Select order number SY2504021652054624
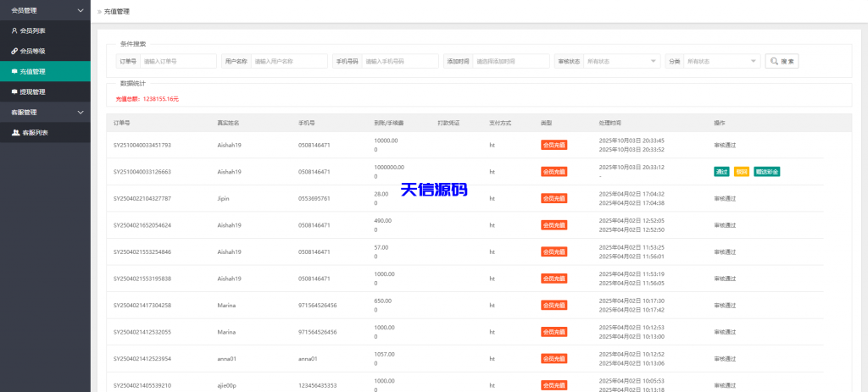The width and height of the screenshot is (868, 392). point(142,225)
